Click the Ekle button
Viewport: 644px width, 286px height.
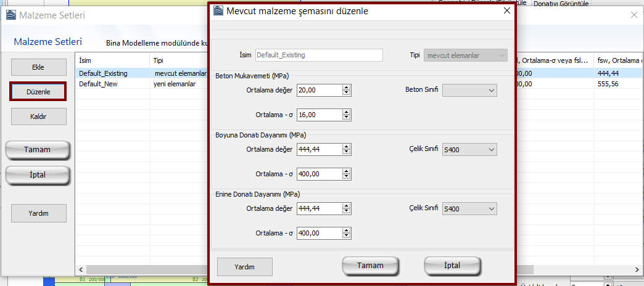(38, 67)
